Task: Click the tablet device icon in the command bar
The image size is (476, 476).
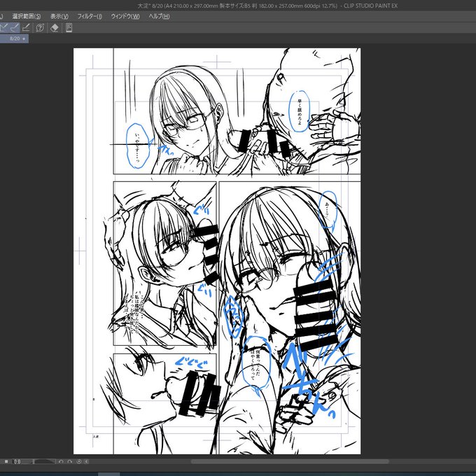Action: click(69, 27)
